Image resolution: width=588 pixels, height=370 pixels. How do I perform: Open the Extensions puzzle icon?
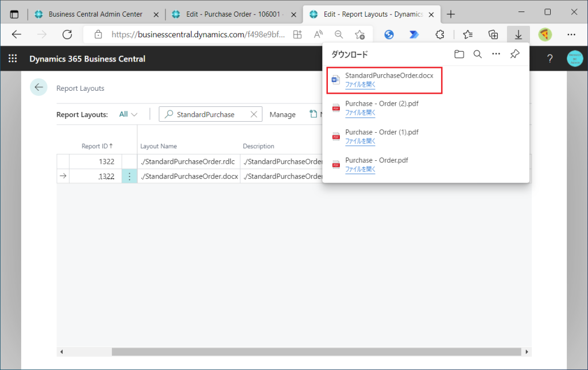click(439, 34)
